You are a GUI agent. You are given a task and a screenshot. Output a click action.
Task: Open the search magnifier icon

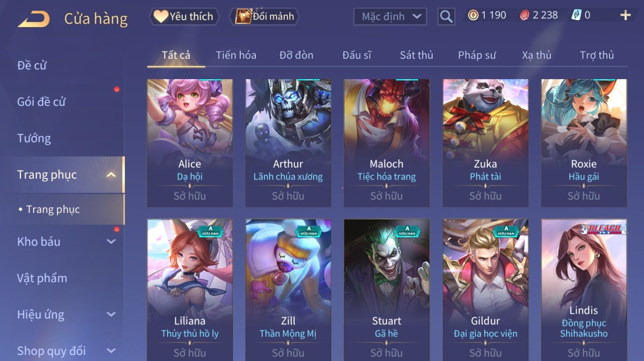pyautogui.click(x=446, y=17)
